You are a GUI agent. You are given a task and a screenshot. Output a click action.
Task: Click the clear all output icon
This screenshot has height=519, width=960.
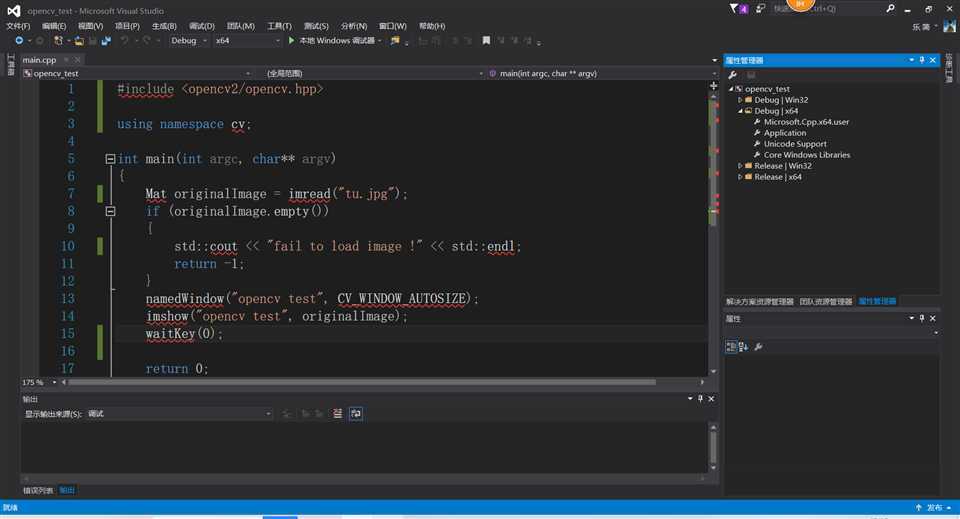[337, 413]
